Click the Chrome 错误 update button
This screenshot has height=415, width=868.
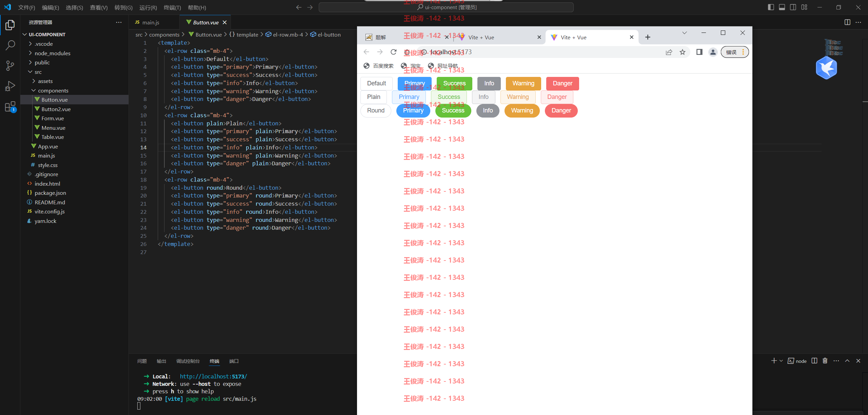[x=735, y=52]
